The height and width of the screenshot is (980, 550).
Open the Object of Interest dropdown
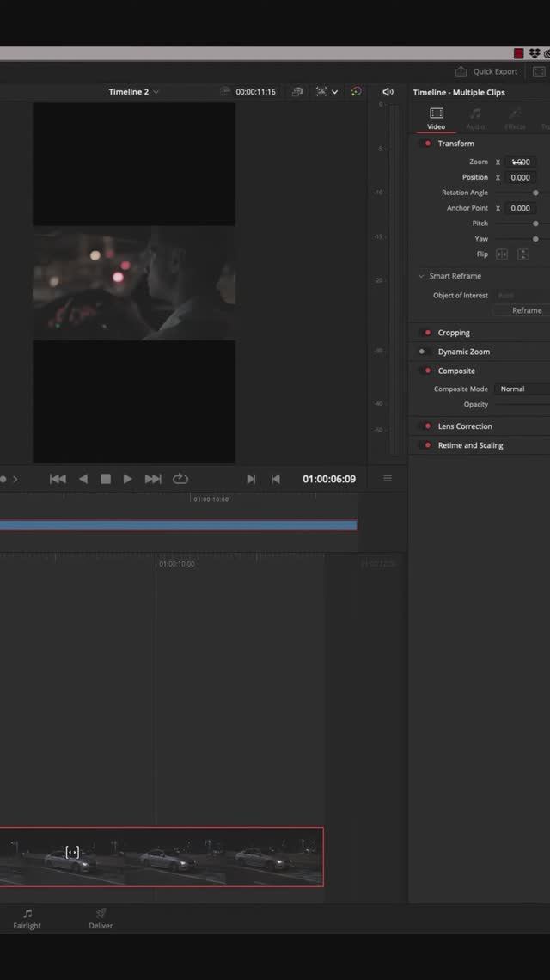tap(523, 295)
